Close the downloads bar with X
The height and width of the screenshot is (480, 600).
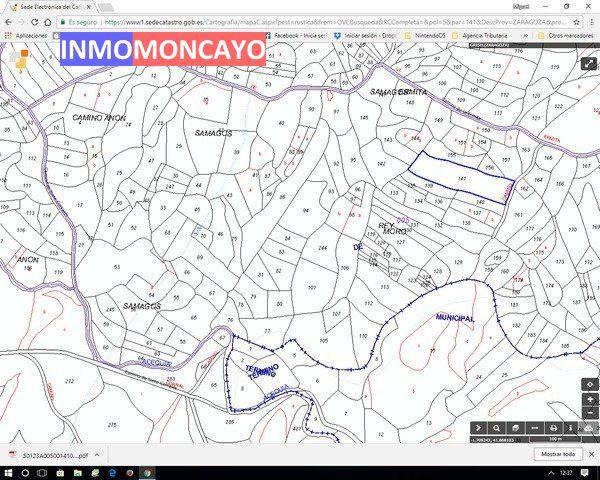click(x=591, y=454)
